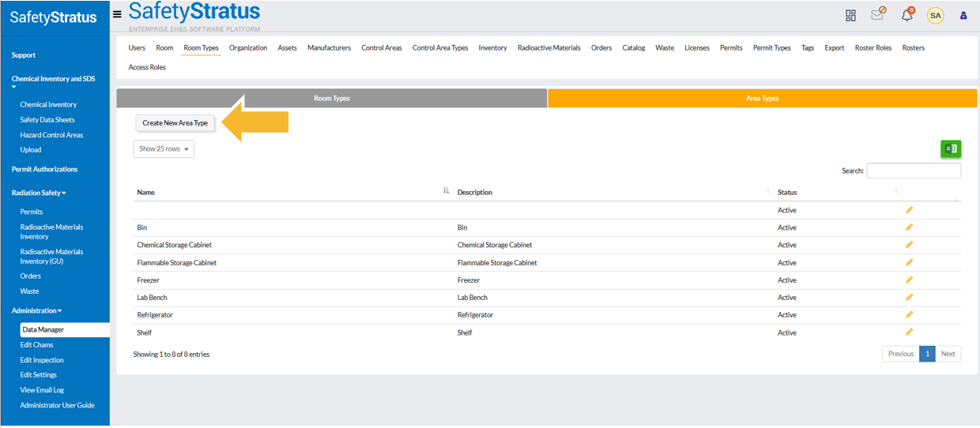980x428 pixels.
Task: Export the table with the green Excel icon
Action: (x=951, y=148)
